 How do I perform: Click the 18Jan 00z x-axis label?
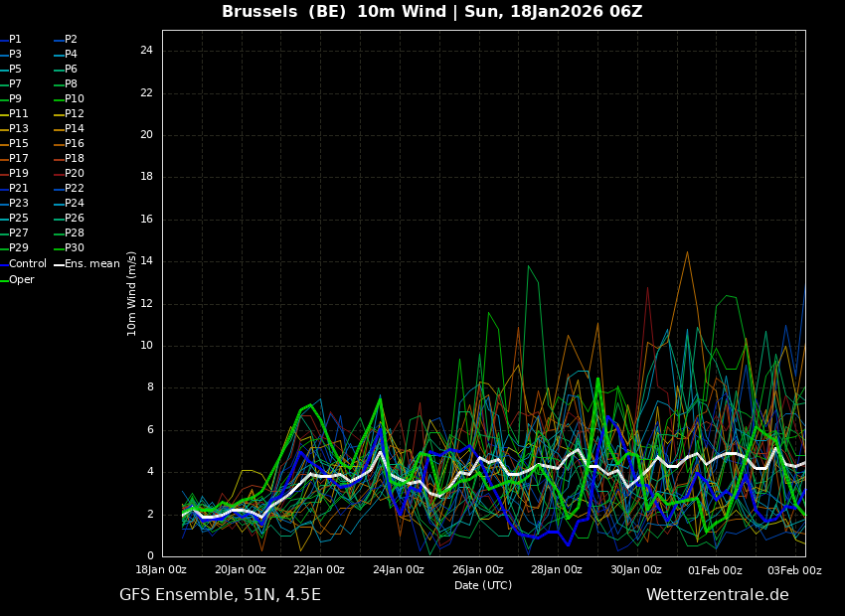[161, 570]
